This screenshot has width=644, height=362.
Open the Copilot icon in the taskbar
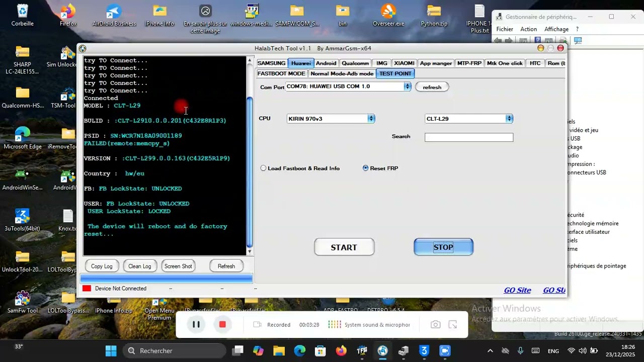pyautogui.click(x=258, y=350)
